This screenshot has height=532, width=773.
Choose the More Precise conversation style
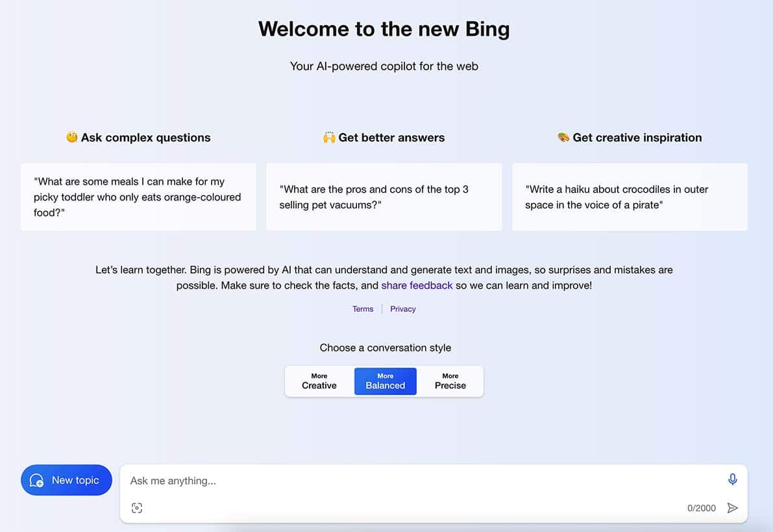tap(450, 381)
